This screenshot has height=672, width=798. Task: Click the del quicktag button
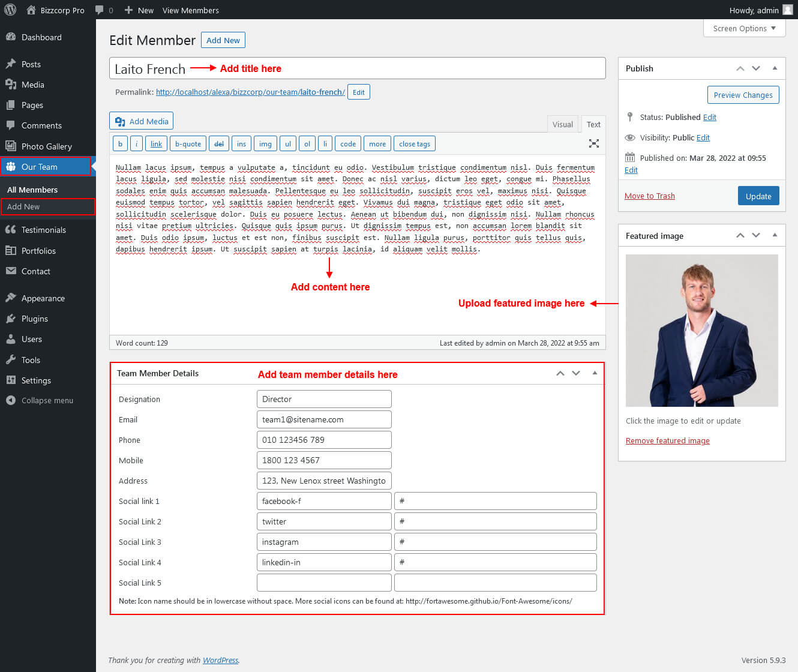click(x=218, y=144)
